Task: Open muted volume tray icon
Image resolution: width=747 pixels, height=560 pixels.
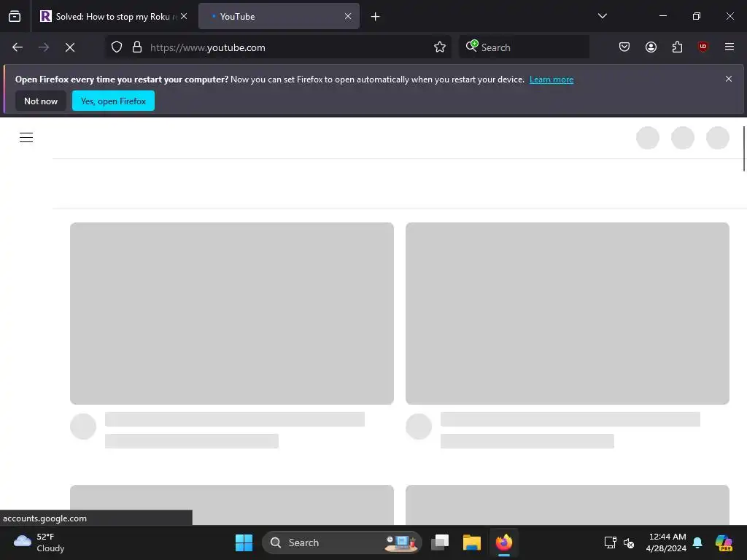Action: 629,542
